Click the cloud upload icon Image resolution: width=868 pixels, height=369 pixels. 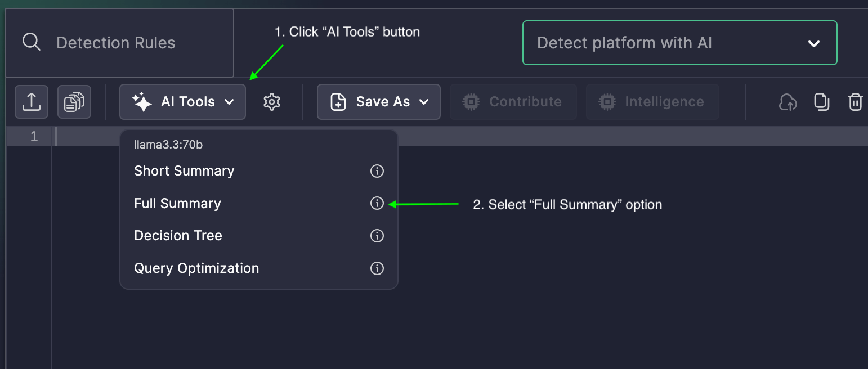point(788,102)
